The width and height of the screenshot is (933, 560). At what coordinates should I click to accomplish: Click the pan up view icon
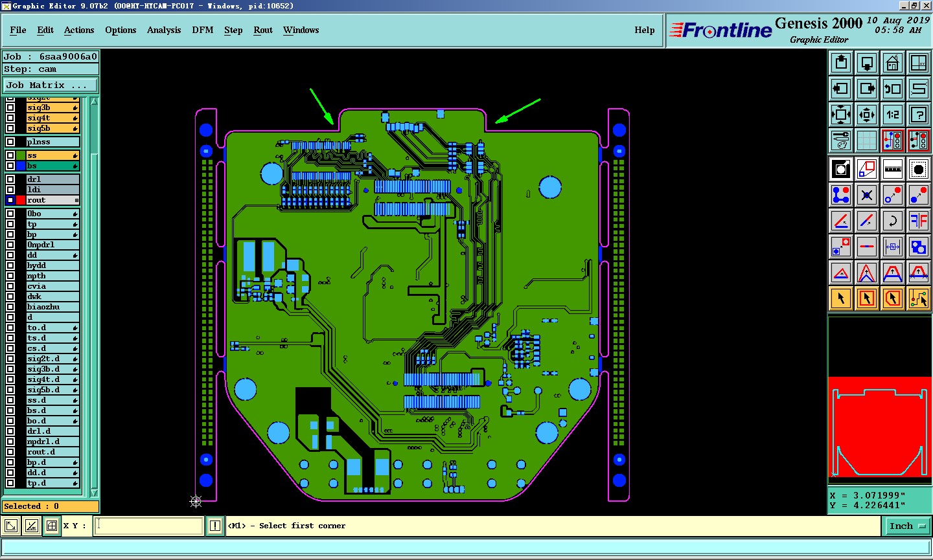pos(841,63)
